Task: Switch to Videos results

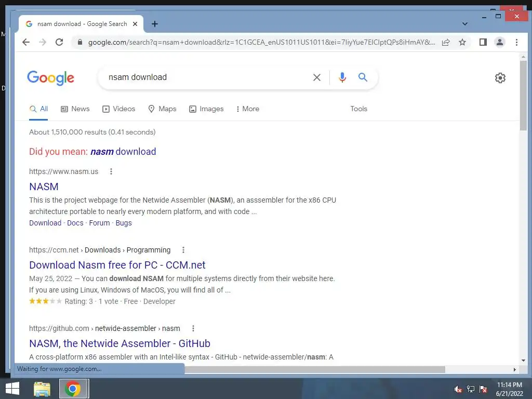Action: [119, 109]
